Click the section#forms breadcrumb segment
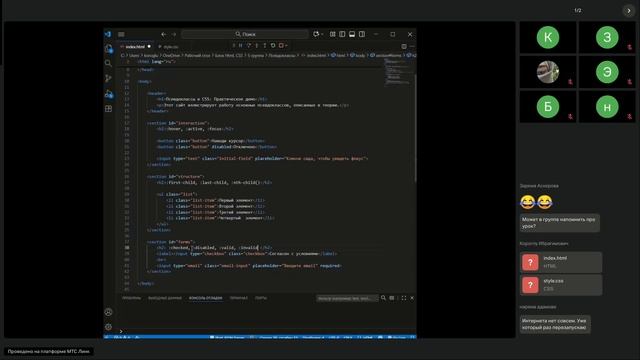The image size is (640, 360). (386, 56)
